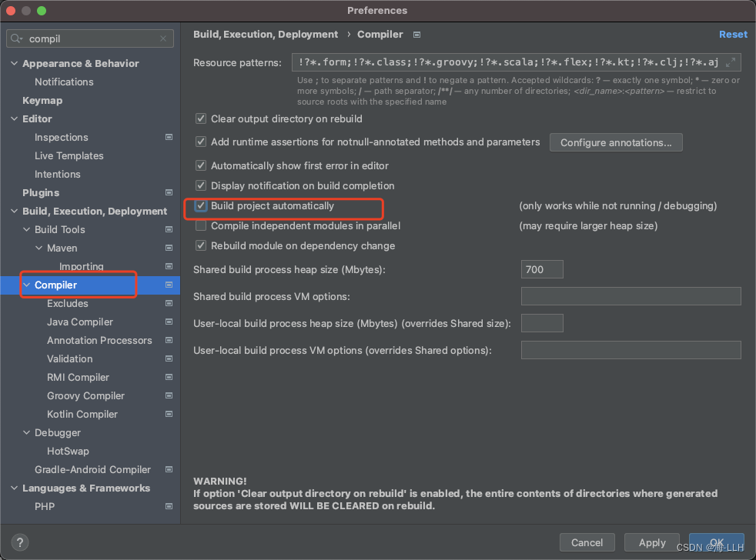Click the project-level icon beside the Plugins row

pos(169,193)
